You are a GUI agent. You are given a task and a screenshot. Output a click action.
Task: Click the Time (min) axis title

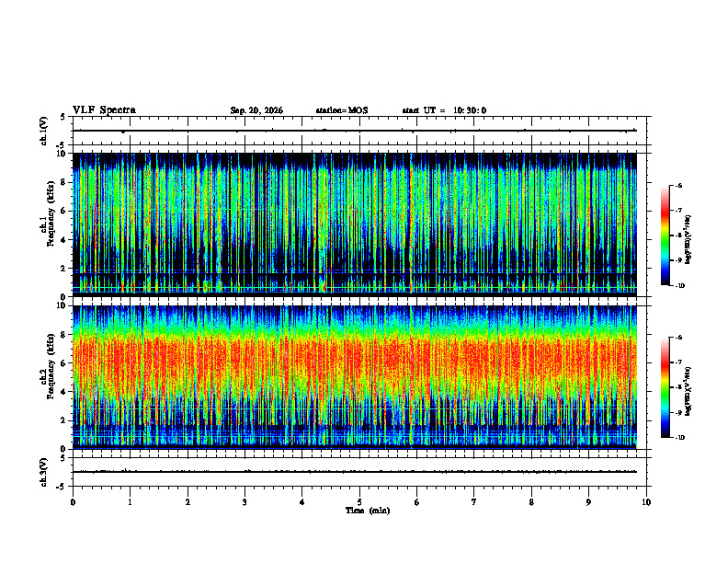coord(368,511)
